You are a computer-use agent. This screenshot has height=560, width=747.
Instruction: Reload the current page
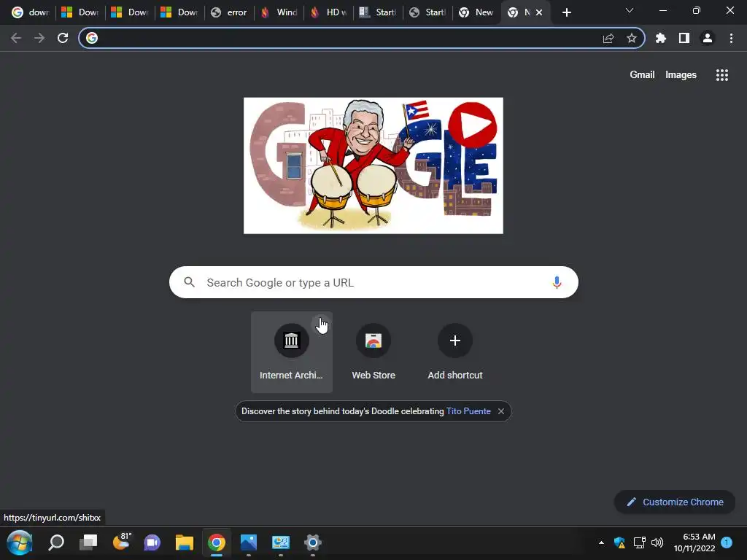63,38
